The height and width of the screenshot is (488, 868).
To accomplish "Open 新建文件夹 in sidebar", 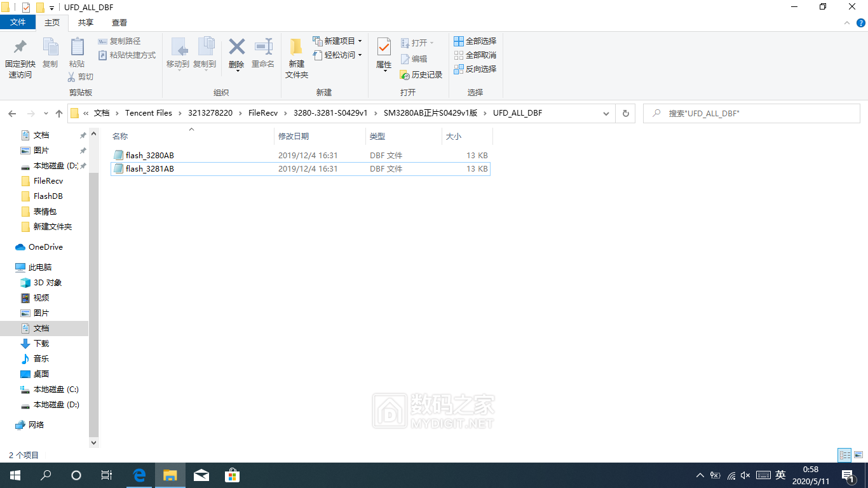I will point(53,227).
